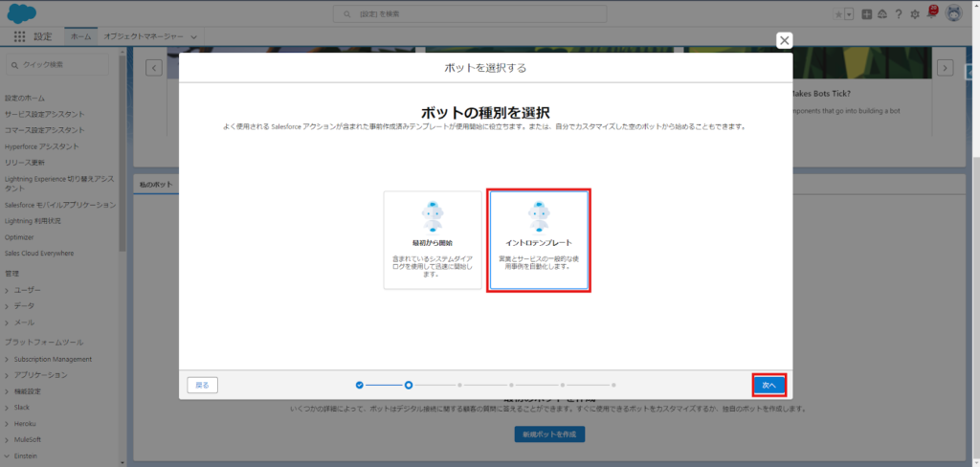The image size is (980, 467).
Task: Click the current second progress step
Action: [408, 385]
